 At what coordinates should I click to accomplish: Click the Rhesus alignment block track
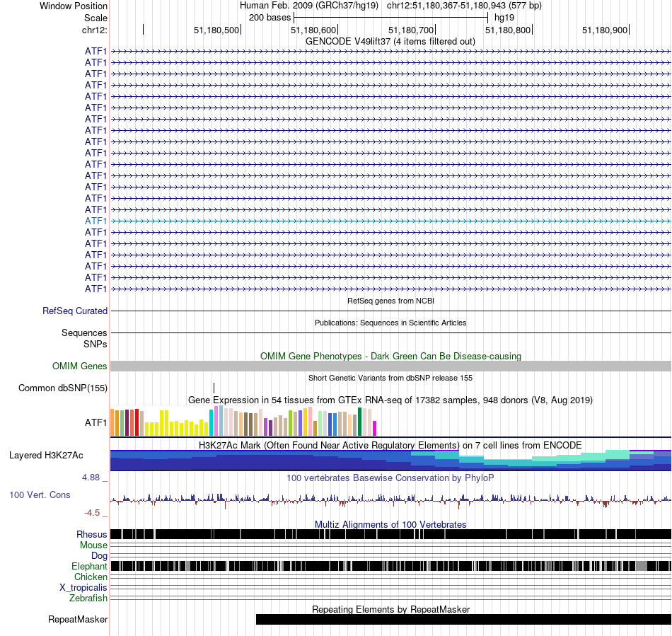[x=390, y=534]
